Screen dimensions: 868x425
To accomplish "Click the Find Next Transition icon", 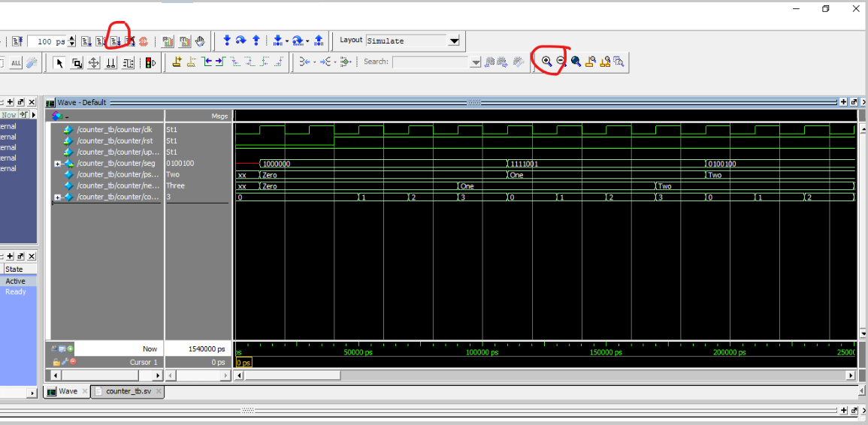I will pyautogui.click(x=219, y=62).
